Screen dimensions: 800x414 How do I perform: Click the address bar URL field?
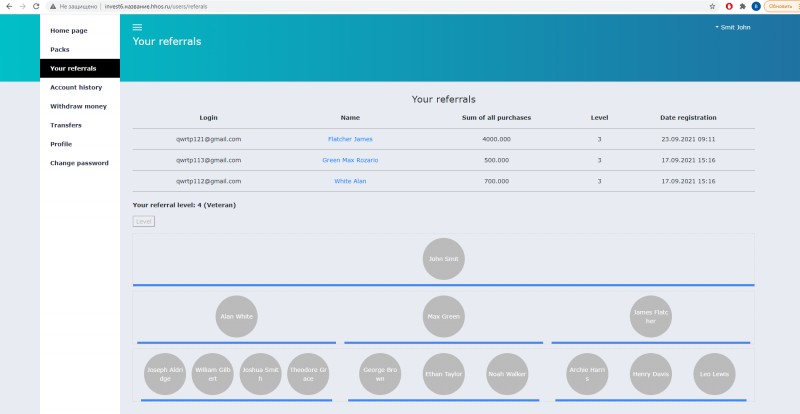[x=378, y=7]
